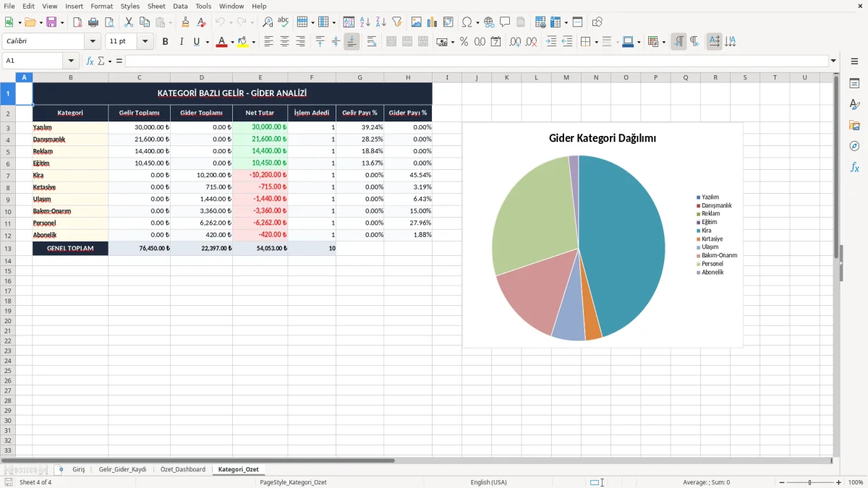Toggle Print Preview
This screenshot has height=488, width=868.
(x=109, y=22)
